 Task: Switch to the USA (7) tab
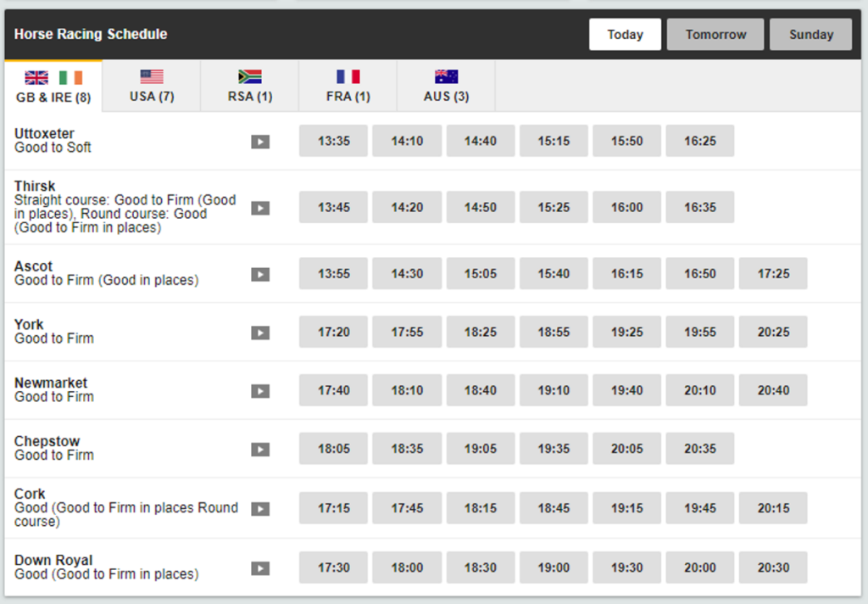click(152, 87)
